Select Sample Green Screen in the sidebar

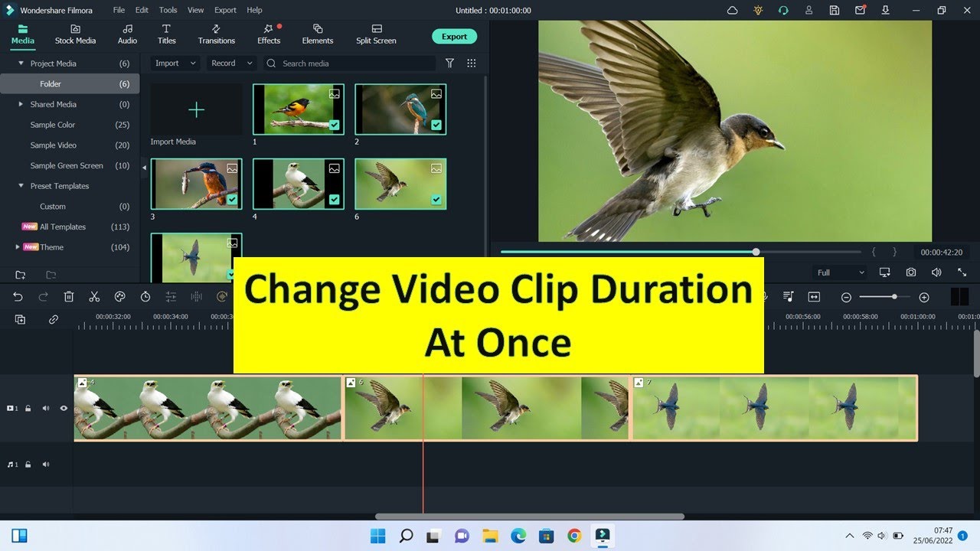click(67, 165)
